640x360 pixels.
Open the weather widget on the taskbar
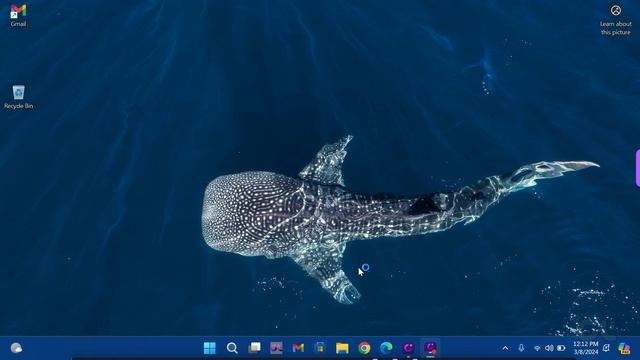click(16, 348)
